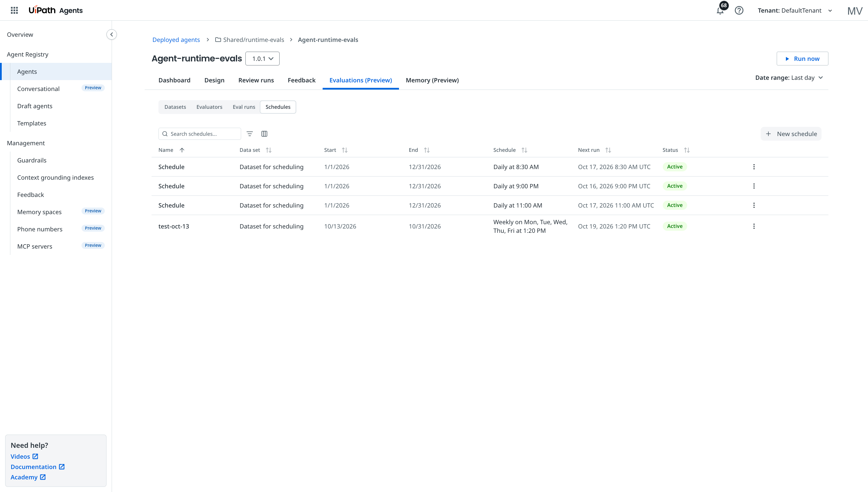Image resolution: width=868 pixels, height=492 pixels.
Task: Open actions menu for 9:00 PM schedule
Action: tap(754, 186)
